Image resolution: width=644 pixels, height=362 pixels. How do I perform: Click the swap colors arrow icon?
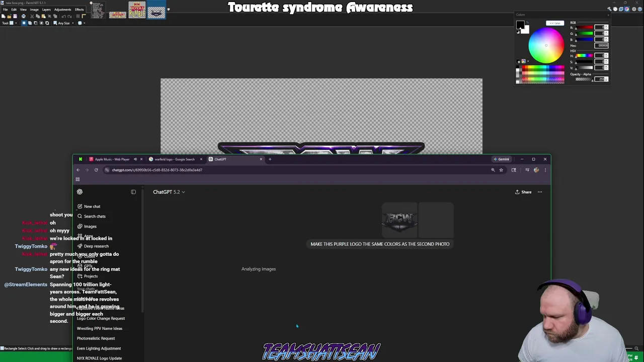pos(527,22)
